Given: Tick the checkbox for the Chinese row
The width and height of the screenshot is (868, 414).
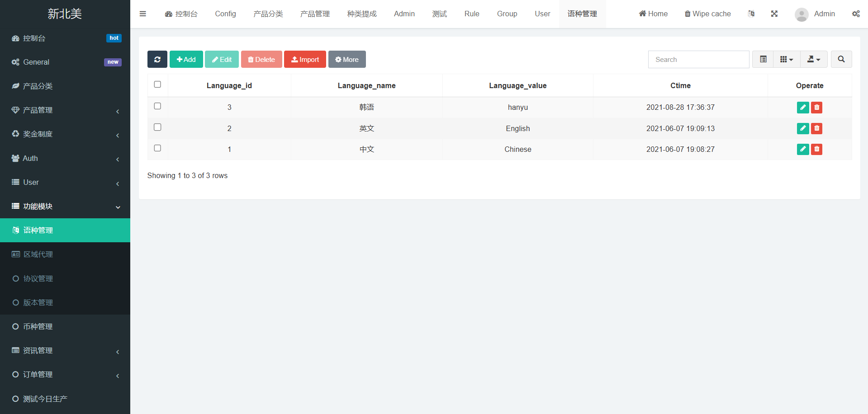Looking at the screenshot, I should (x=157, y=148).
